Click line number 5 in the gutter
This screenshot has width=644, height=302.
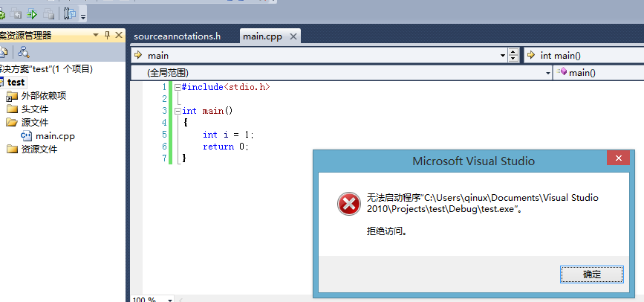[165, 135]
